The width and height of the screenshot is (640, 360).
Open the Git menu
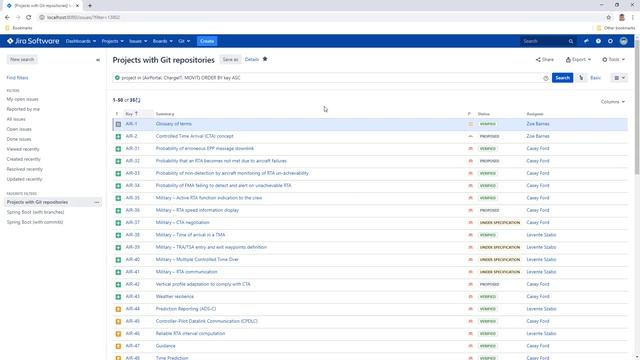tap(184, 41)
